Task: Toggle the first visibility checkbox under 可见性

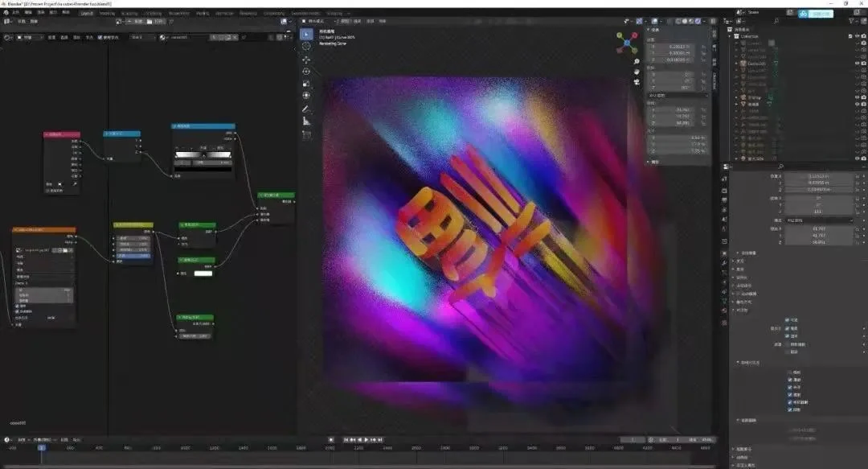Action: pos(787,320)
